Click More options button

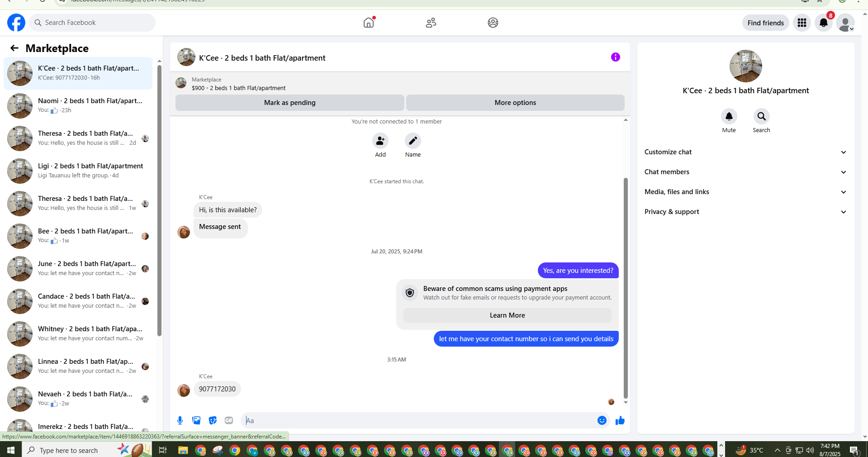pos(515,103)
